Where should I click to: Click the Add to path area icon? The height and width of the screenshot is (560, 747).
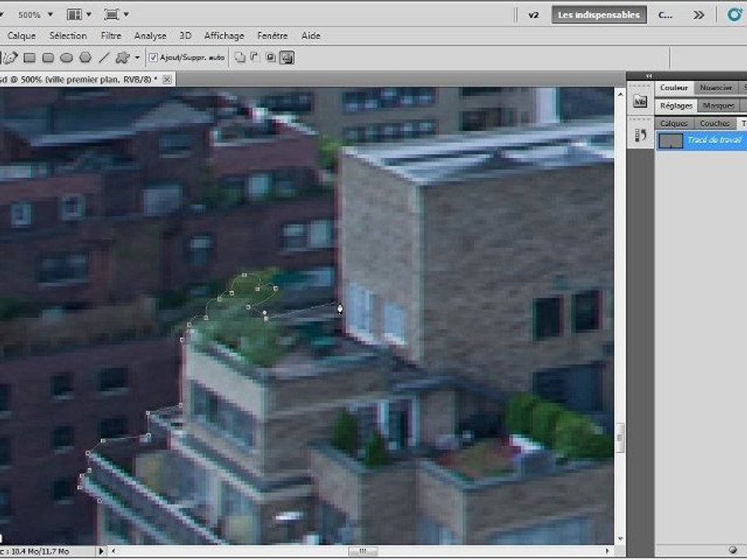point(240,58)
